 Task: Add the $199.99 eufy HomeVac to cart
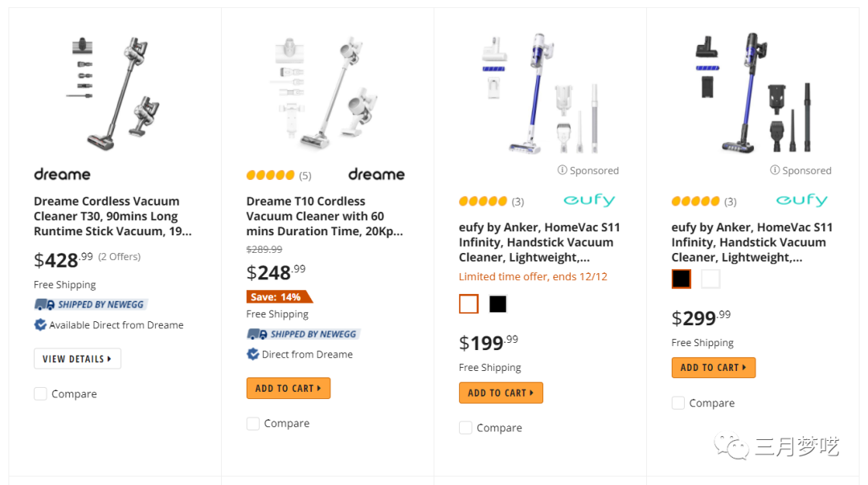pos(501,393)
